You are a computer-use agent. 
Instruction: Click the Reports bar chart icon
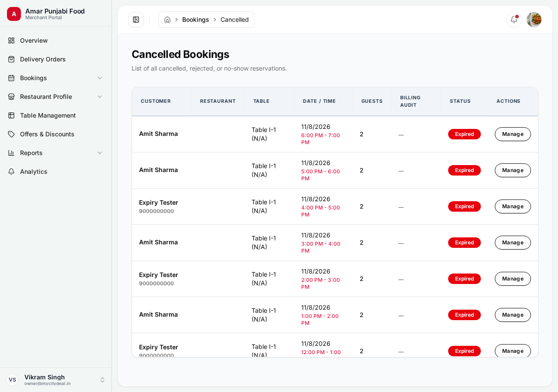tap(11, 153)
